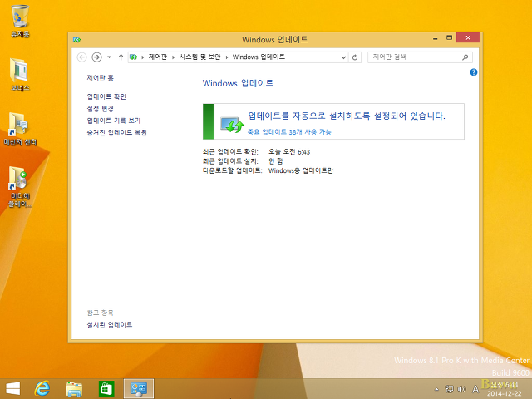
Task: Click the Windows 업데이트 page heading
Action: 238,83
